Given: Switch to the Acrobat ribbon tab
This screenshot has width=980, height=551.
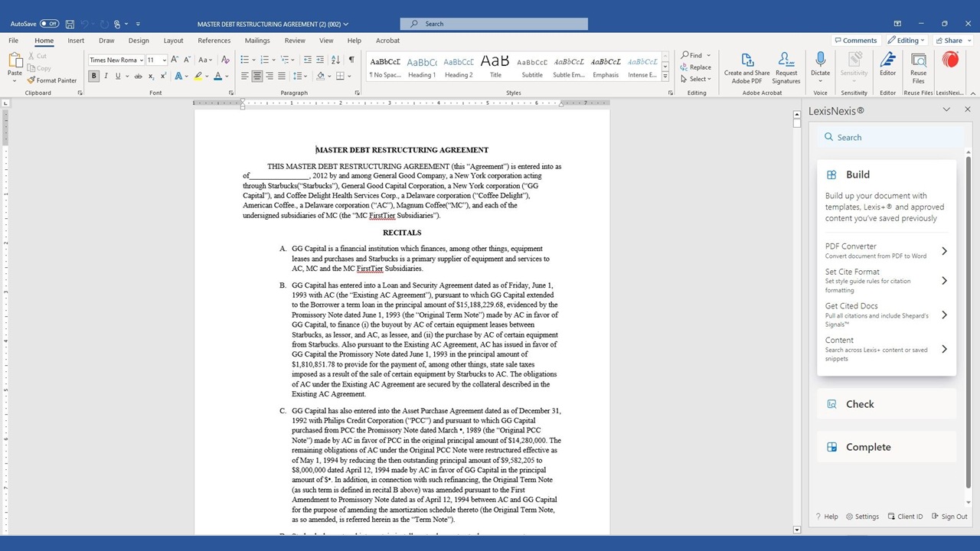Looking at the screenshot, I should pos(387,41).
